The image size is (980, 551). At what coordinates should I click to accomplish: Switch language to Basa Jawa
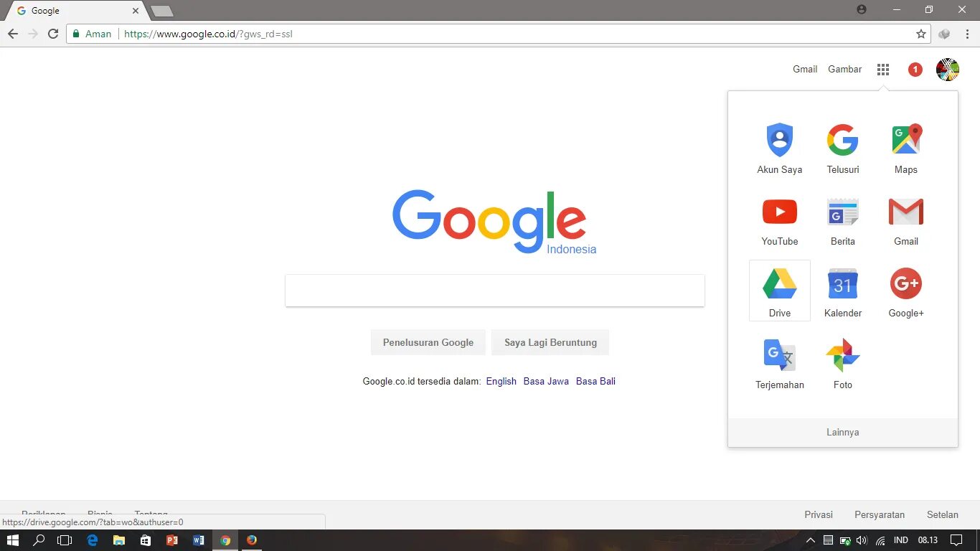coord(546,381)
